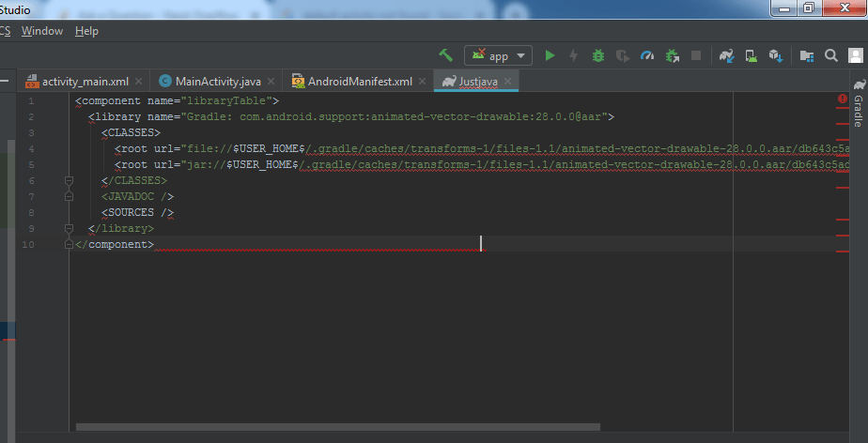Close the Justjava tab
Screen dimensions: 868x443
pyautogui.click(x=507, y=82)
